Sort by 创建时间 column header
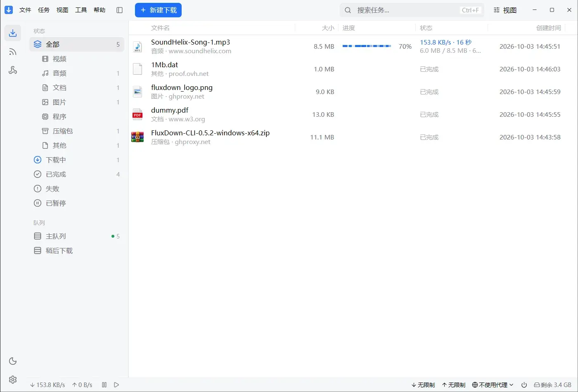The width and height of the screenshot is (578, 392). pos(548,28)
